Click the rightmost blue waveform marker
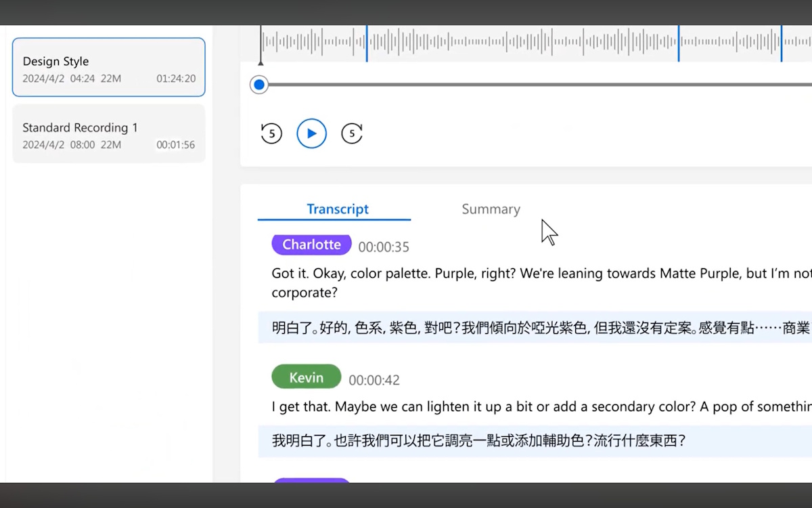 tap(782, 43)
